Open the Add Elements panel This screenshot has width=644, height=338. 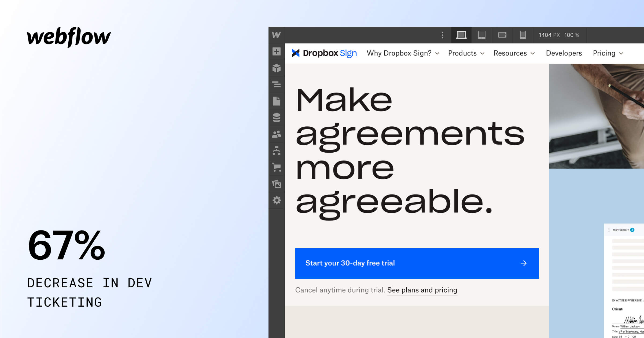(x=276, y=51)
